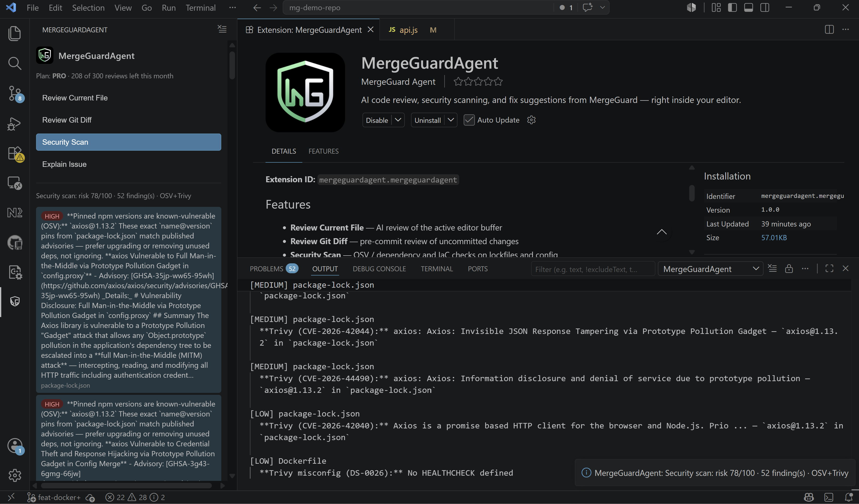859x504 pixels.
Task: Open the Explorer view in activity bar
Action: [x=14, y=33]
